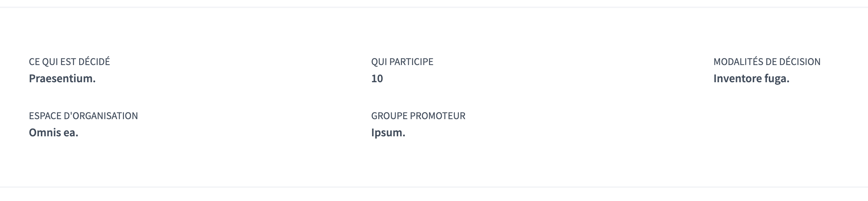Click the 'CE QUI EST DÉCIDÉ' label
The image size is (868, 201).
[69, 62]
